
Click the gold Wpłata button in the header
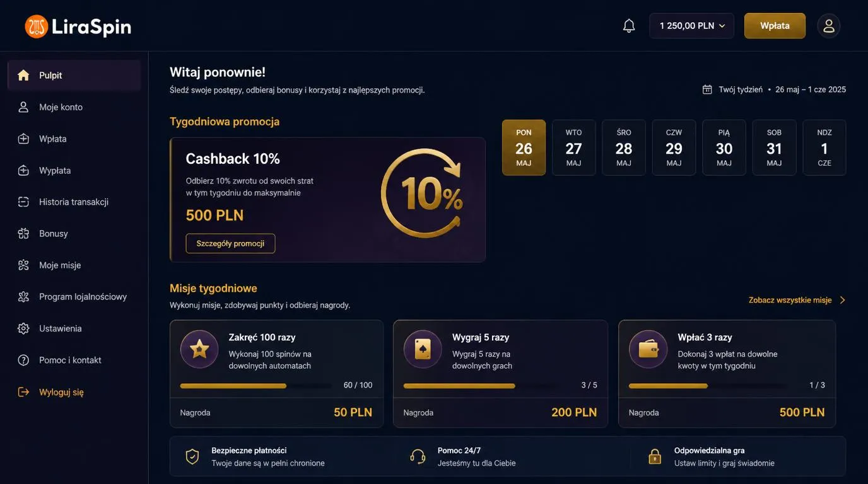click(775, 26)
